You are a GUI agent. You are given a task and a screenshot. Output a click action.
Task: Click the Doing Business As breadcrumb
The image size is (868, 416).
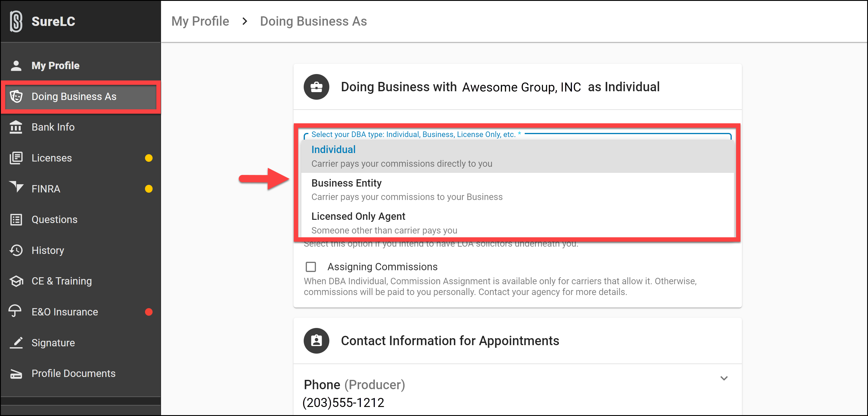[x=313, y=21]
